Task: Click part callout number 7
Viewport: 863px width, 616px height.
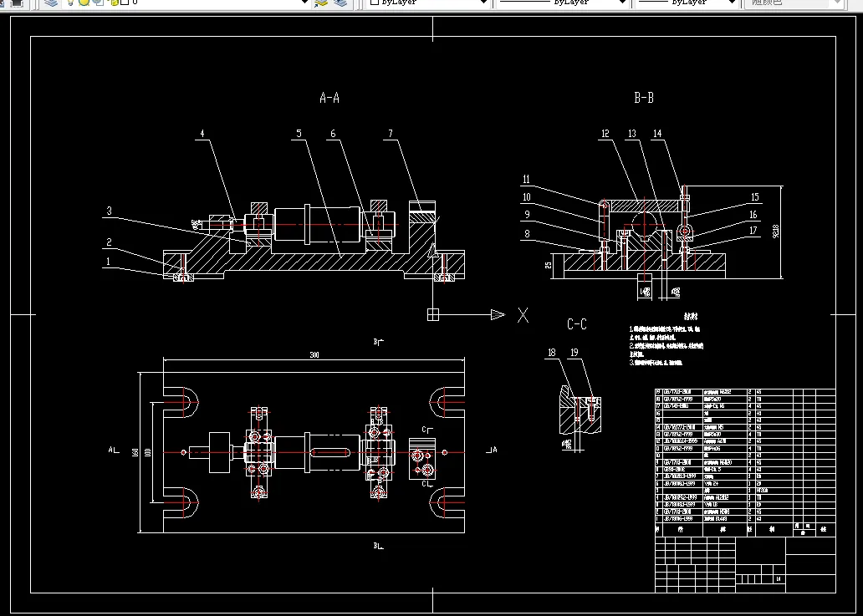Action: click(391, 134)
